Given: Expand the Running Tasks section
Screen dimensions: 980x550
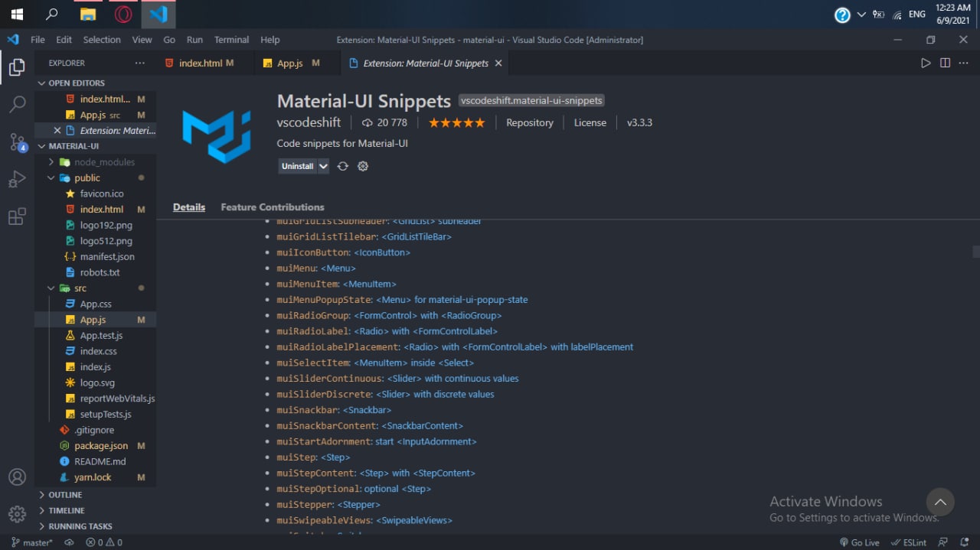Looking at the screenshot, I should pos(80,526).
